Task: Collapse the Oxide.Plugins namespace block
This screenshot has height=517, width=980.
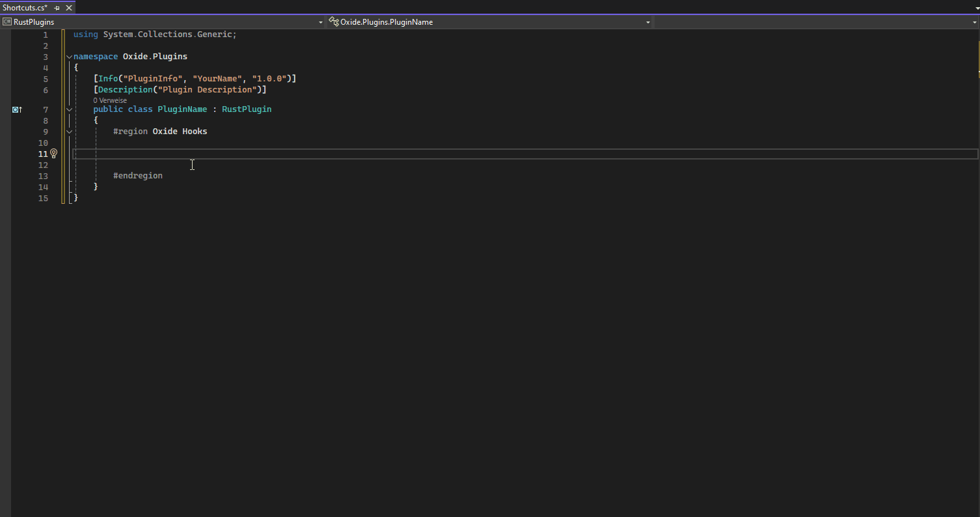Action: [x=69, y=57]
